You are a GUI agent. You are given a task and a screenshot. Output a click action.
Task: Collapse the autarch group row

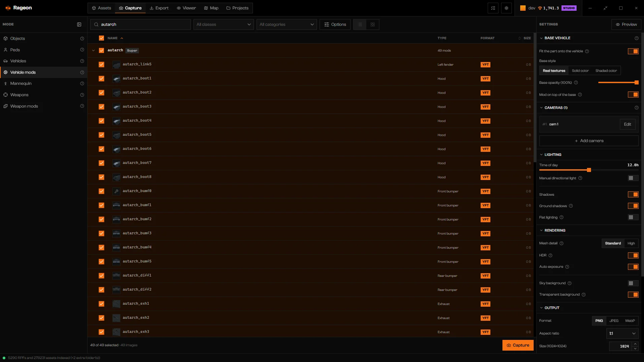(93, 51)
